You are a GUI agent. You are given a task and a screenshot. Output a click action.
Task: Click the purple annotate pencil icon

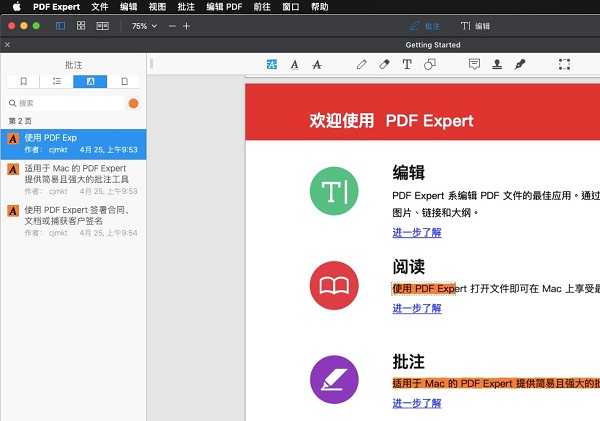coord(334,380)
